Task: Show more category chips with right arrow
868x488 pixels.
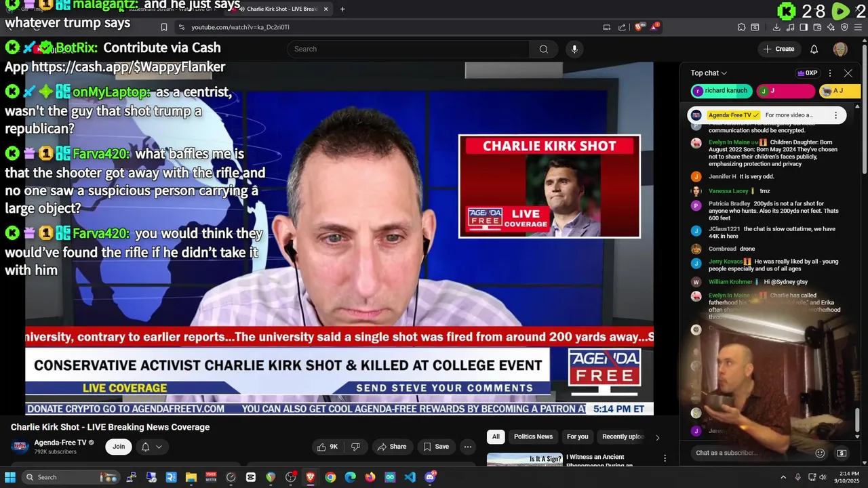Action: [x=657, y=437]
